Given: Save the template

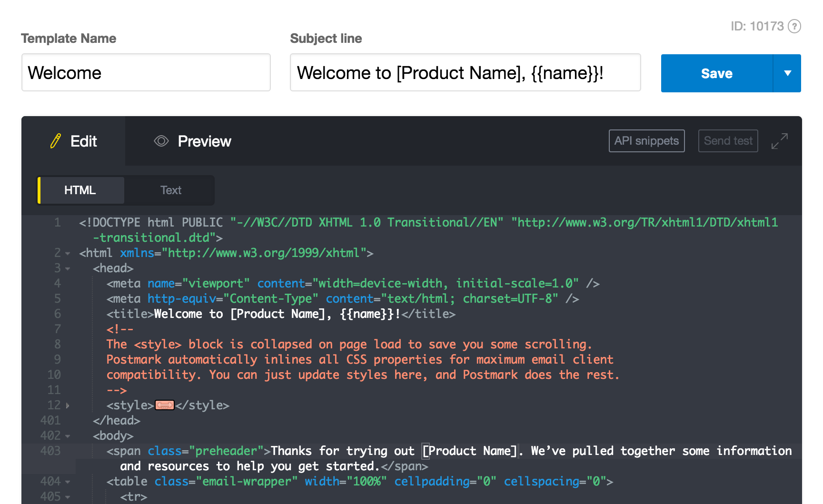Looking at the screenshot, I should 716,73.
